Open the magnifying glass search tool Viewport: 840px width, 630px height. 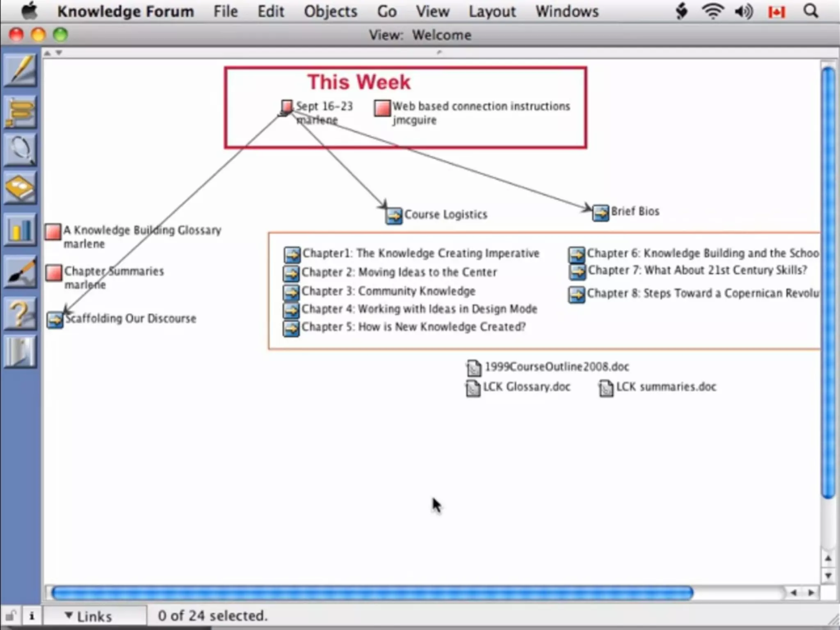21,149
